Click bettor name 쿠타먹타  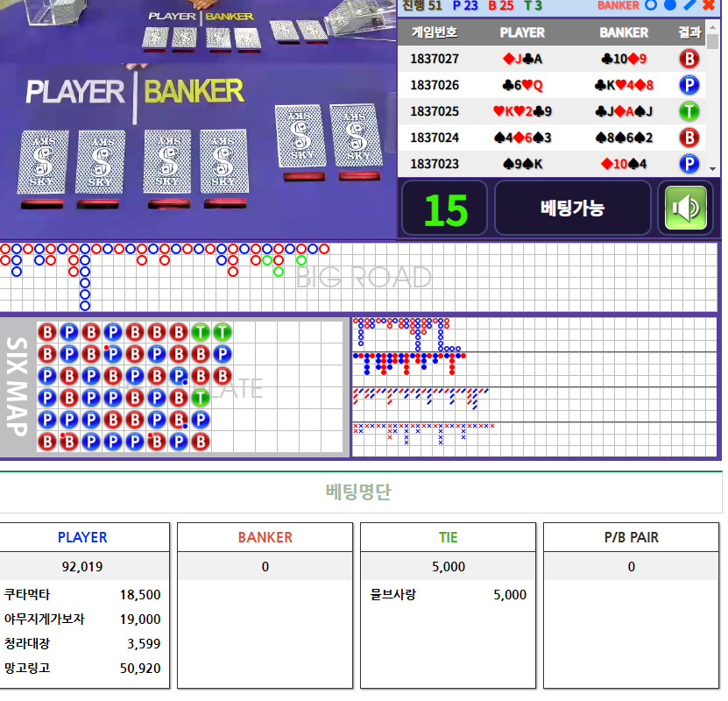pos(27,595)
